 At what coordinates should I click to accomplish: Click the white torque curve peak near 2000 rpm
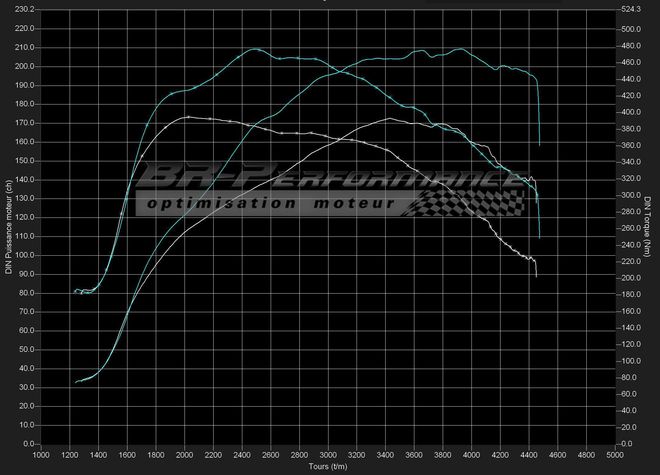[187, 117]
